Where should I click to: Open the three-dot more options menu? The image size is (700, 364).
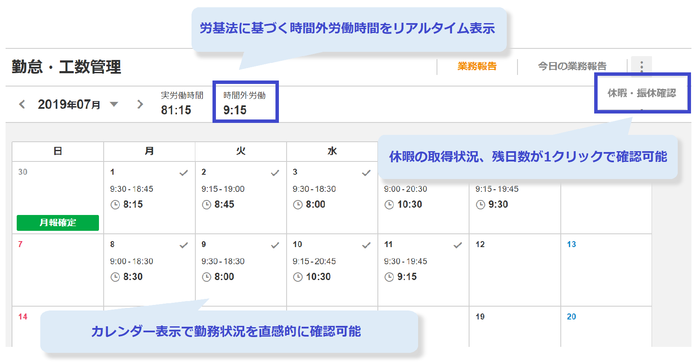point(642,66)
